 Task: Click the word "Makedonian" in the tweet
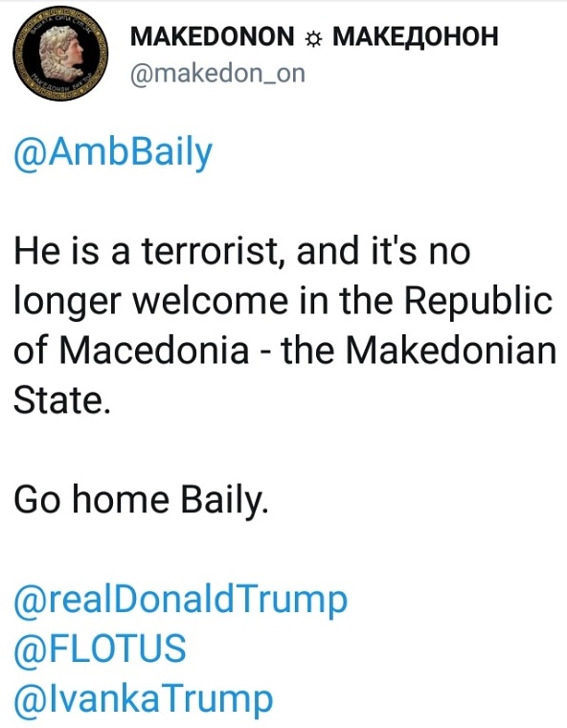click(x=451, y=350)
